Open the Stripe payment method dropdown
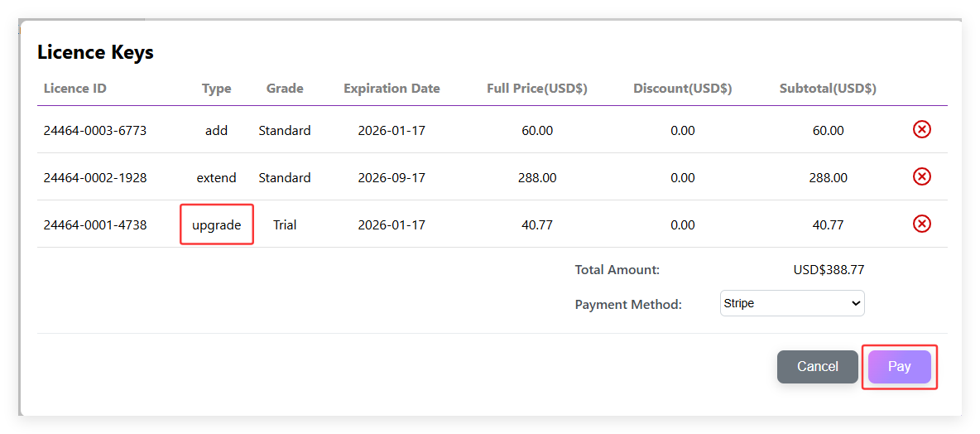 [x=792, y=303]
